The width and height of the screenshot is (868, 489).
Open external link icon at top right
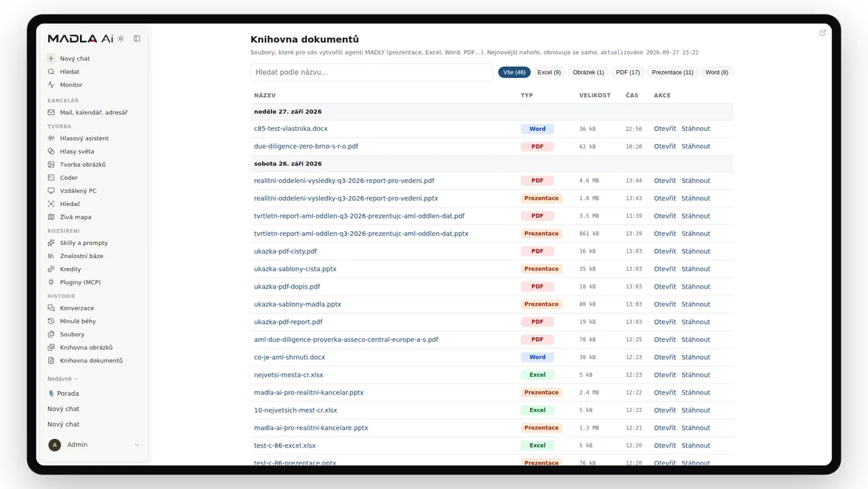[x=823, y=33]
